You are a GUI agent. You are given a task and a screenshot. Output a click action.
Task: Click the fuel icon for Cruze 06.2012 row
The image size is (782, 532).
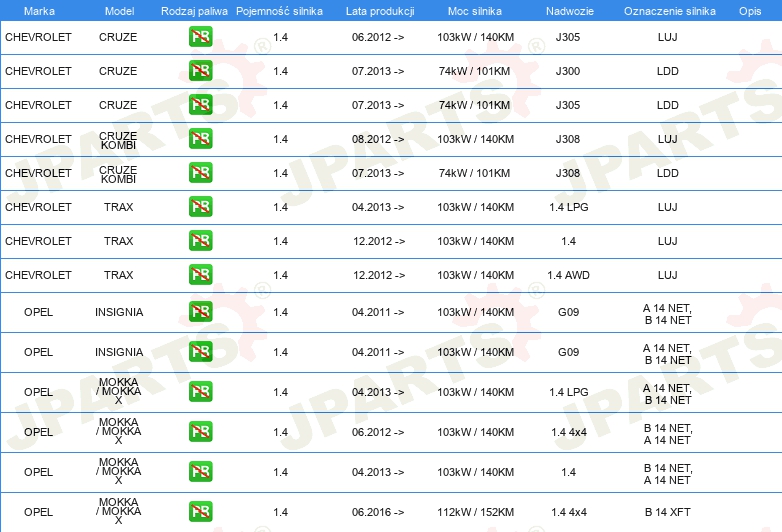(200, 37)
